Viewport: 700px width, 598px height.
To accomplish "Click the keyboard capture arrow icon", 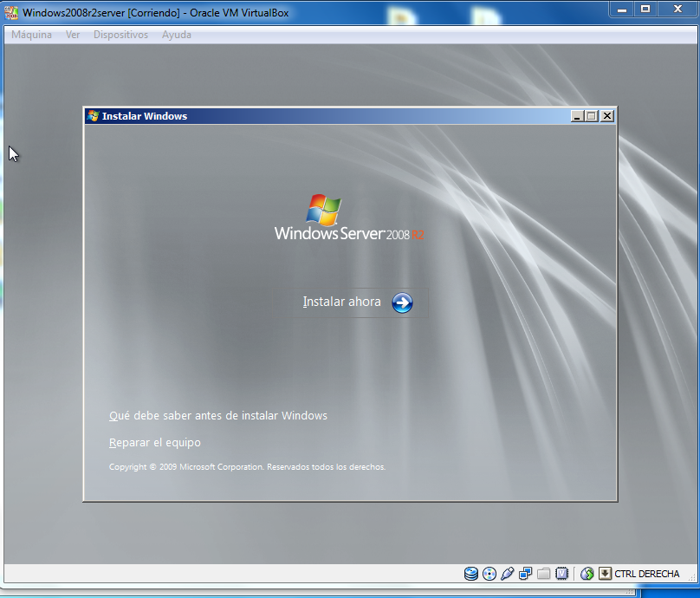I will (605, 574).
